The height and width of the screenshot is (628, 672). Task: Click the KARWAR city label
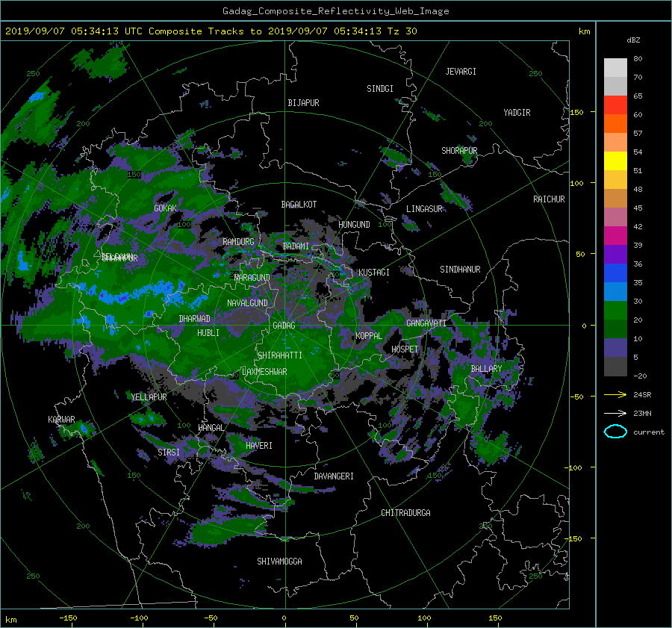[x=61, y=420]
